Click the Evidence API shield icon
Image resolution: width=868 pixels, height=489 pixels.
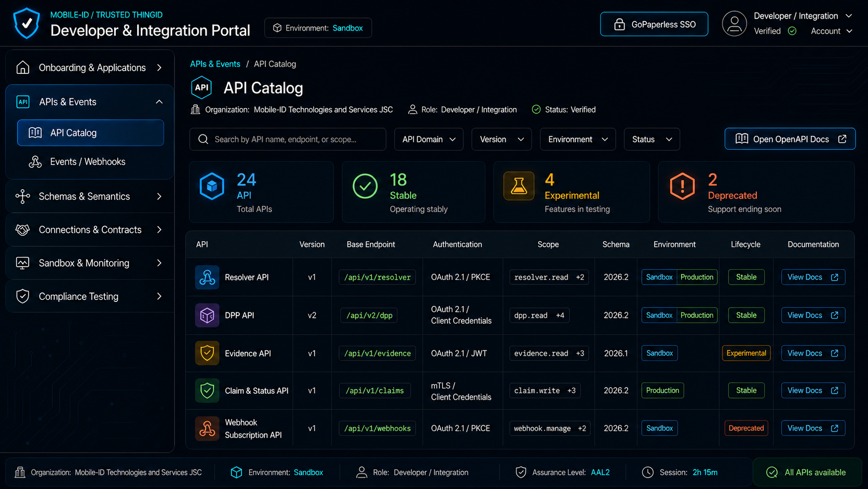[x=207, y=353]
